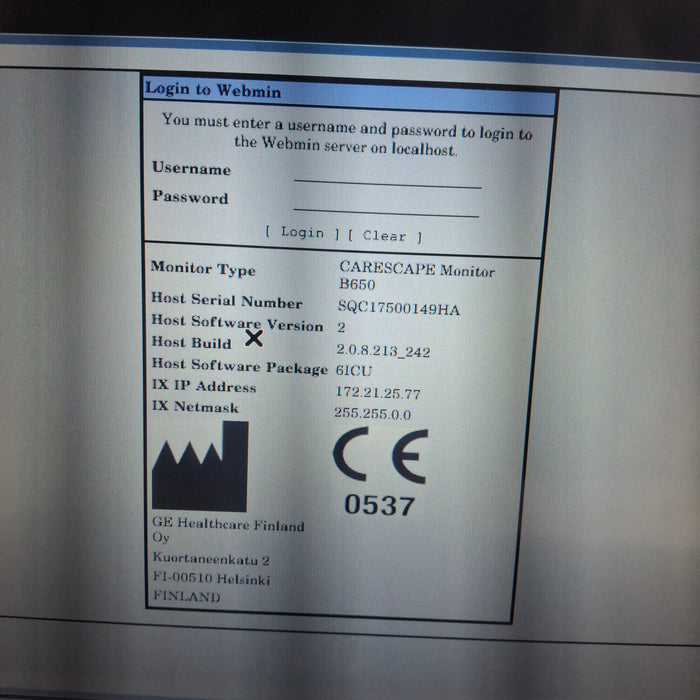The height and width of the screenshot is (700, 700).
Task: Click the software package value '6ICU'
Action: pyautogui.click(x=354, y=371)
